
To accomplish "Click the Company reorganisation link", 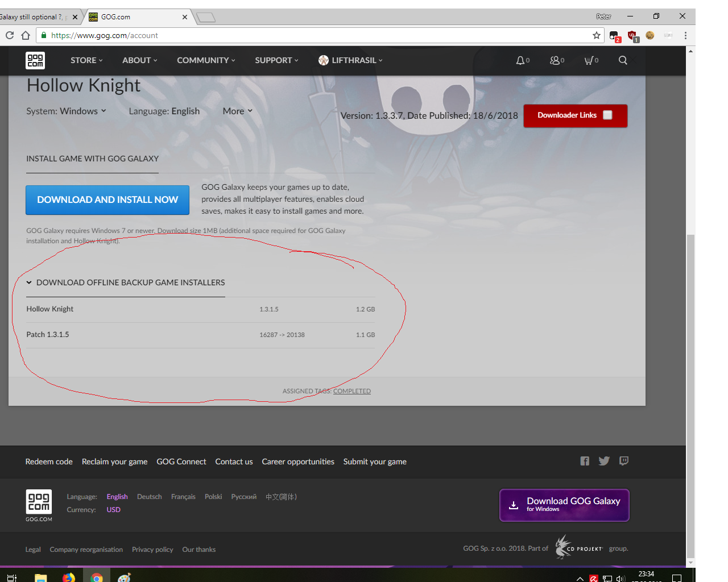I will point(86,550).
